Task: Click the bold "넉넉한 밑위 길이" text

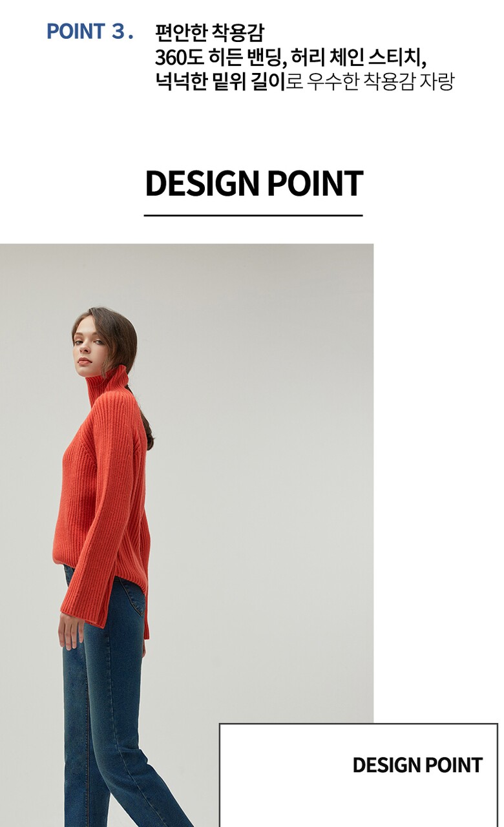Action: pyautogui.click(x=220, y=82)
